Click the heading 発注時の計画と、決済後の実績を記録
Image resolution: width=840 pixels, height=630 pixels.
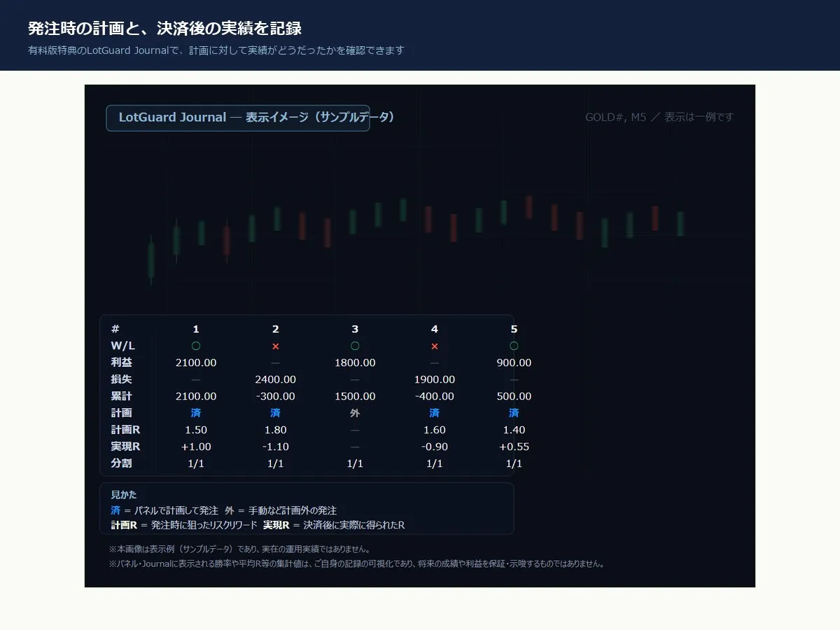(x=164, y=28)
